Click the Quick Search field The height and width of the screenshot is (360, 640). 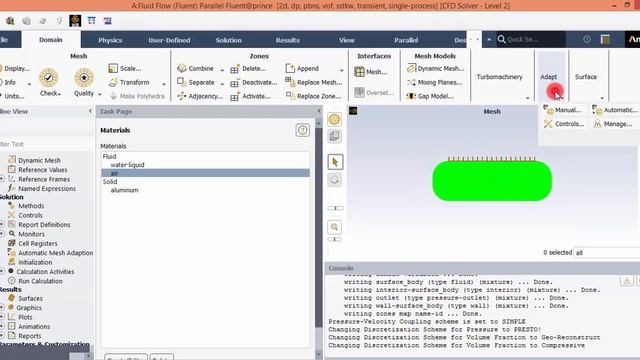point(531,40)
